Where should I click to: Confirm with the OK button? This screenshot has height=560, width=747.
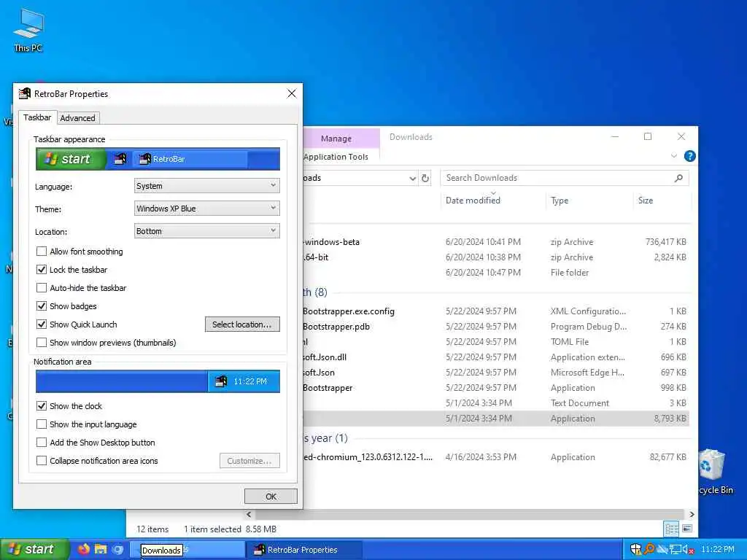click(x=271, y=496)
